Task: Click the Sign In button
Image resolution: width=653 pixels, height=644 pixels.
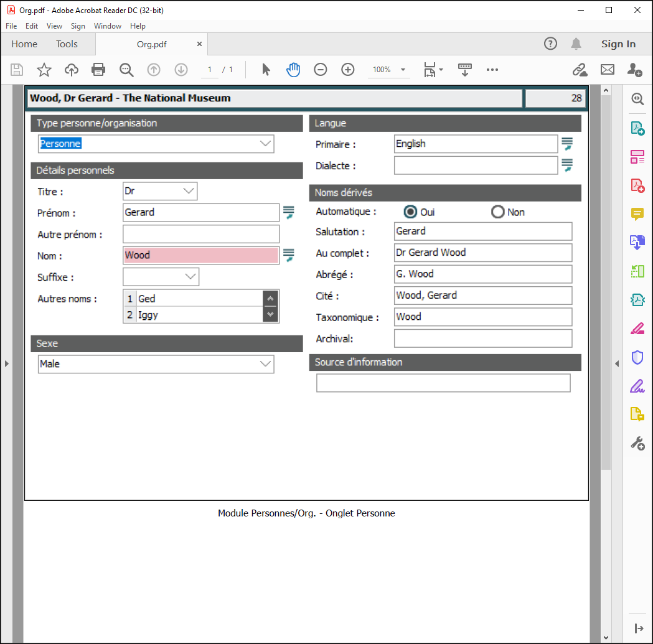Action: pos(618,44)
